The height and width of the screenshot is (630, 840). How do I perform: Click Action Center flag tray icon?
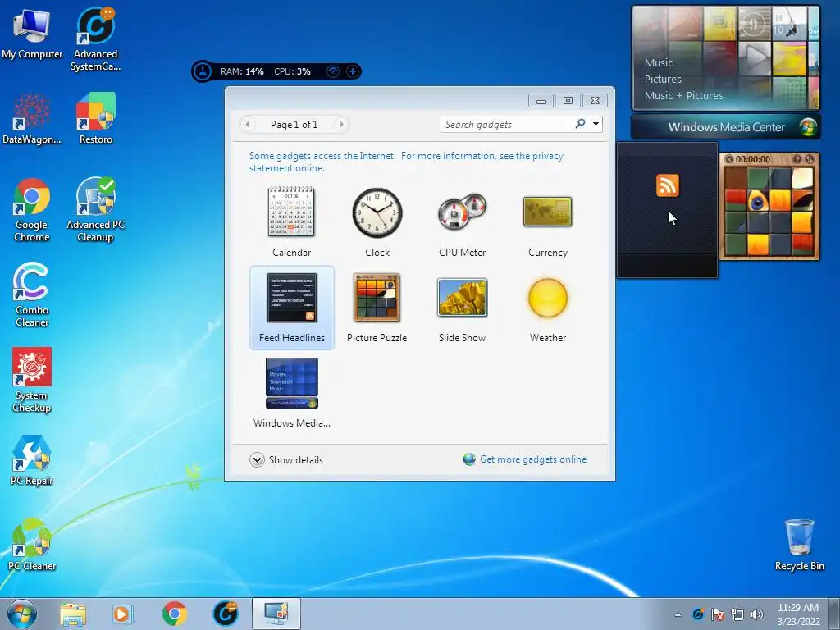tap(717, 614)
